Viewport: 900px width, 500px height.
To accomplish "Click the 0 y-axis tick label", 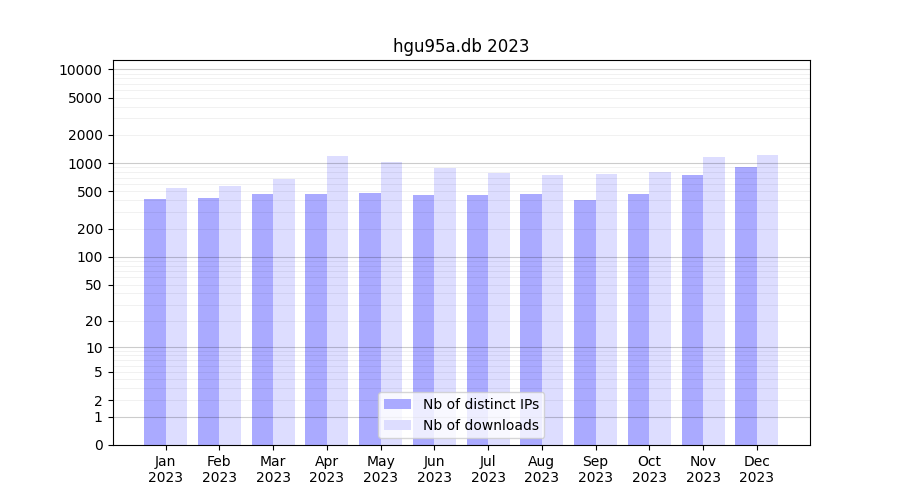I will point(98,445).
